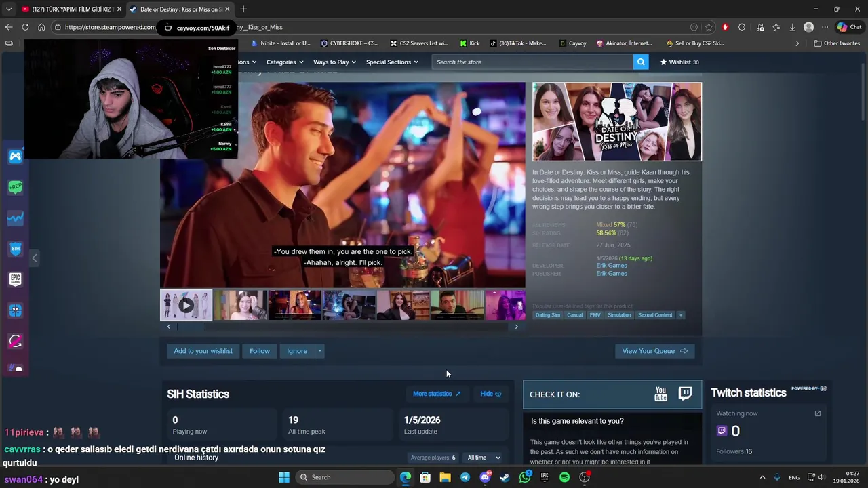Open the sidebar chart trend icon
Screen dimensions: 868x488
point(15,218)
